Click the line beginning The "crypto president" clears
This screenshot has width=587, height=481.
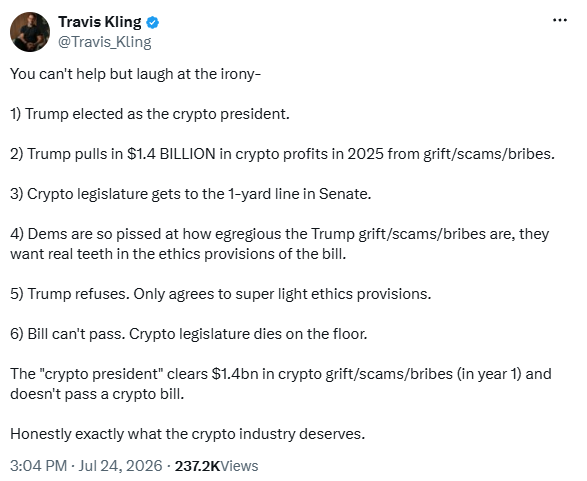point(281,374)
